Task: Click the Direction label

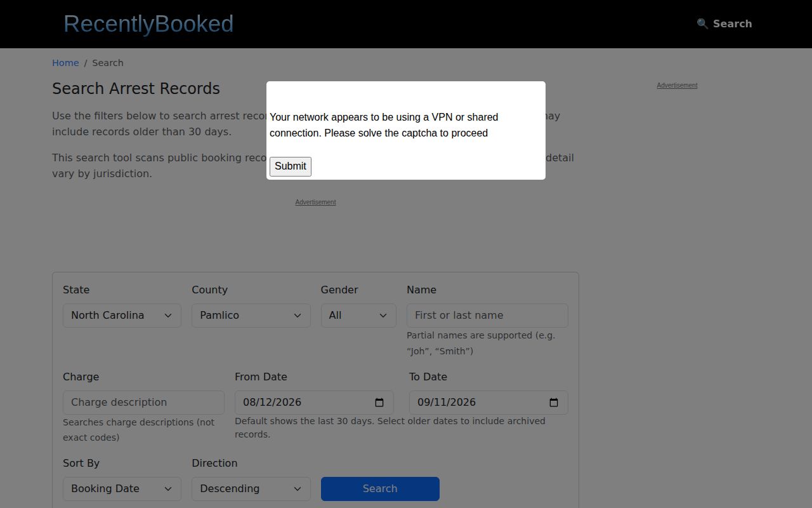Action: [214, 463]
